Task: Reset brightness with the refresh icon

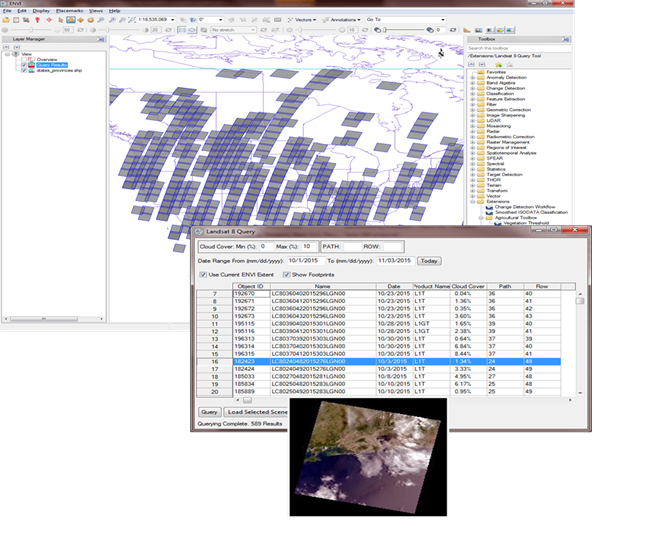Action: pos(80,30)
